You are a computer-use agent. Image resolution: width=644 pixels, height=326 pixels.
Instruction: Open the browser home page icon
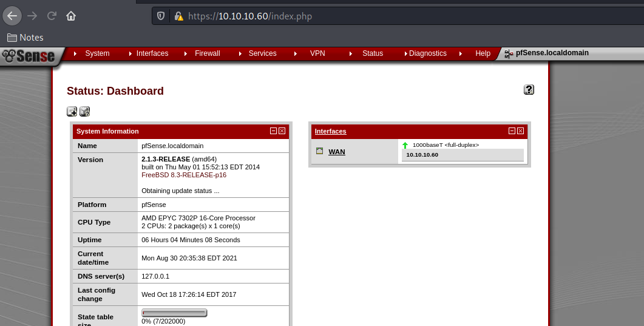pyautogui.click(x=71, y=16)
